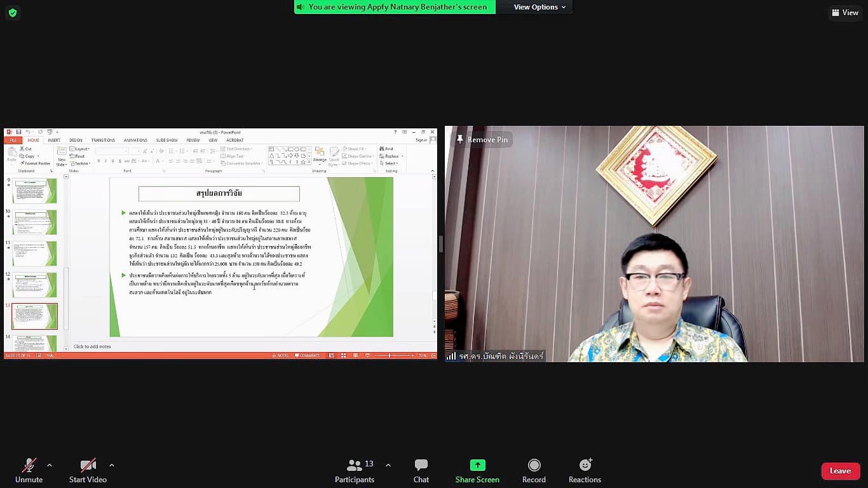This screenshot has width=868, height=488.
Task: Click the green Share Screen icon
Action: click(477, 465)
